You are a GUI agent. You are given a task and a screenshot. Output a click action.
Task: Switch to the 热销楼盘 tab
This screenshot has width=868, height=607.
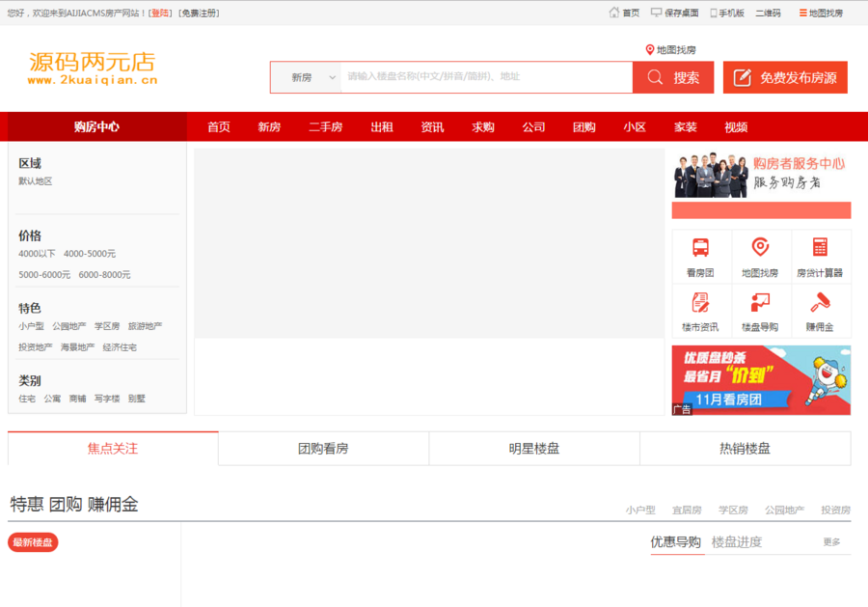point(744,447)
